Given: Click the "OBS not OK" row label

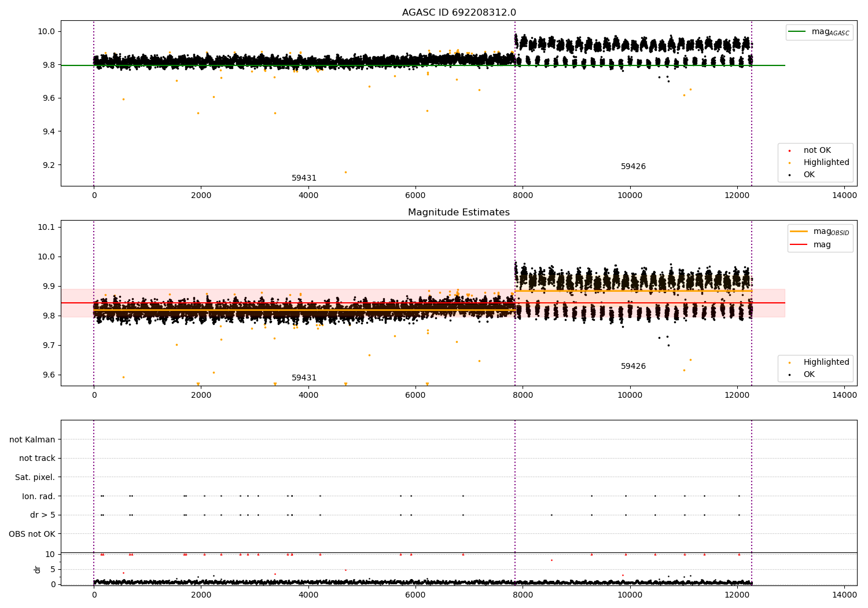Looking at the screenshot, I should coord(32,534).
